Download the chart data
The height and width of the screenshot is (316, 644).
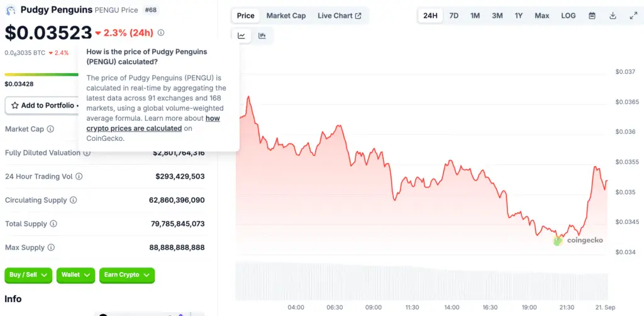pyautogui.click(x=613, y=16)
